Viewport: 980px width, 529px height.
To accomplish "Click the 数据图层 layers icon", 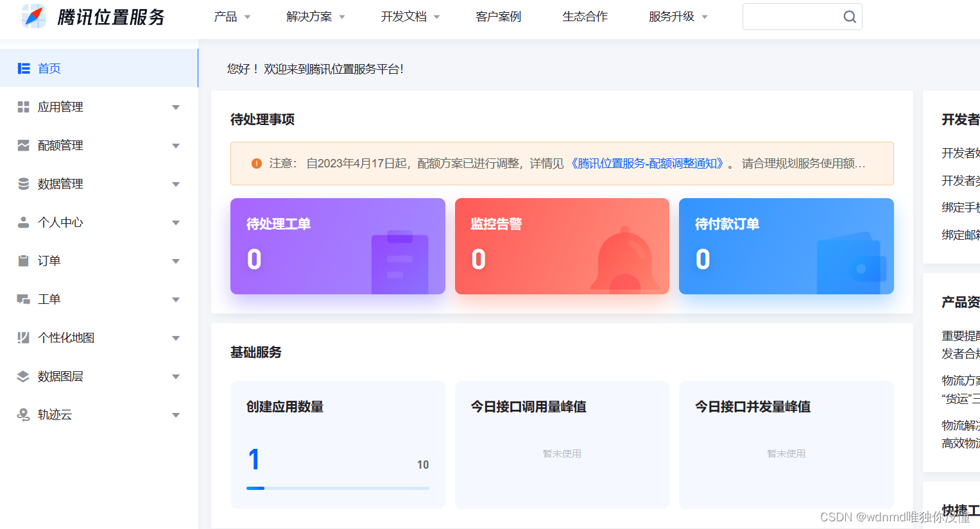I will [x=24, y=376].
